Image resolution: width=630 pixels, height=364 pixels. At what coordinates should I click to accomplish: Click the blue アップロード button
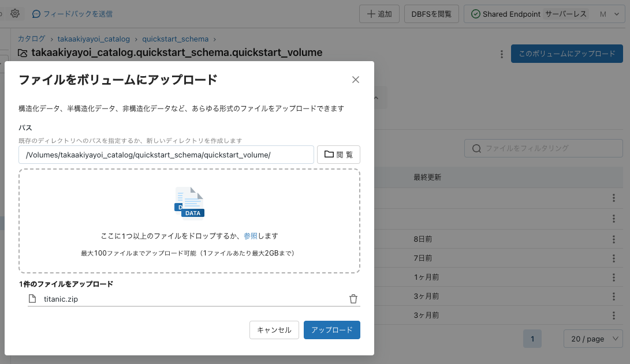(331, 329)
